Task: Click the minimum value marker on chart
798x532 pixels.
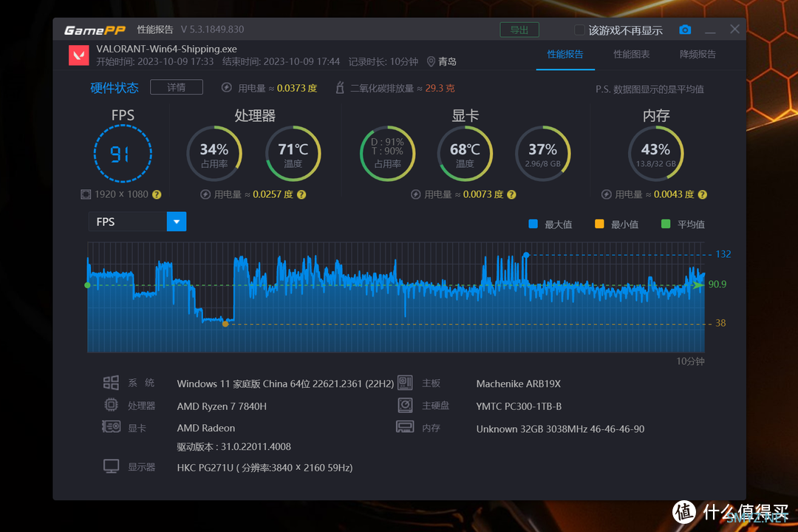Action: coord(225,324)
